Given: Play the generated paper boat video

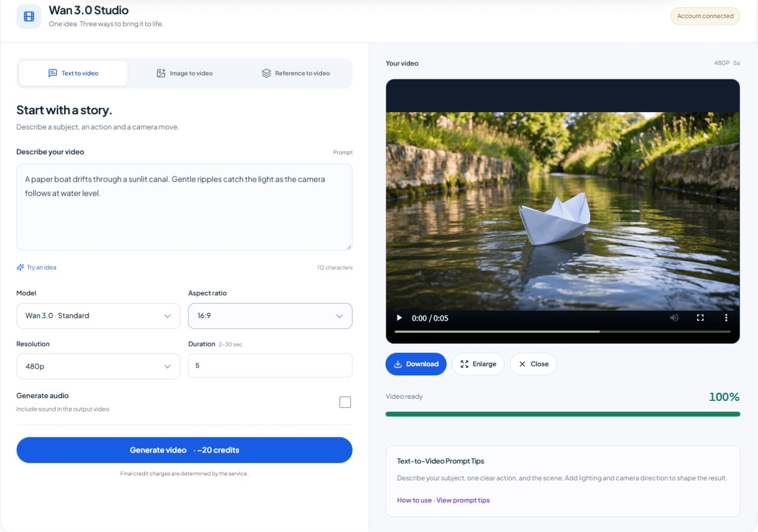Looking at the screenshot, I should click(x=399, y=318).
